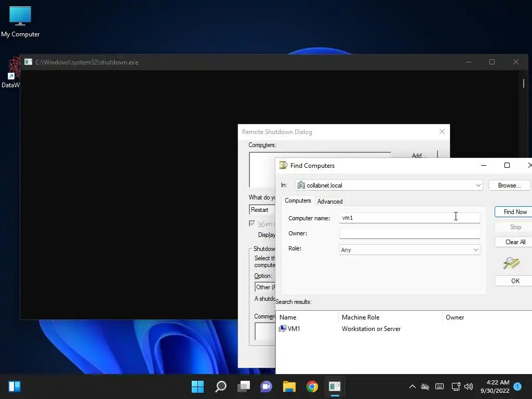
Task: Open the Option dropdown showing Other
Action: [x=265, y=287]
